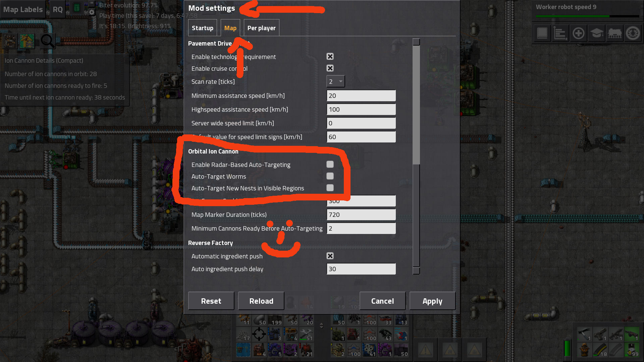Screen dimensions: 644x362
Task: Select the Scan rate dropdown
Action: (x=334, y=81)
